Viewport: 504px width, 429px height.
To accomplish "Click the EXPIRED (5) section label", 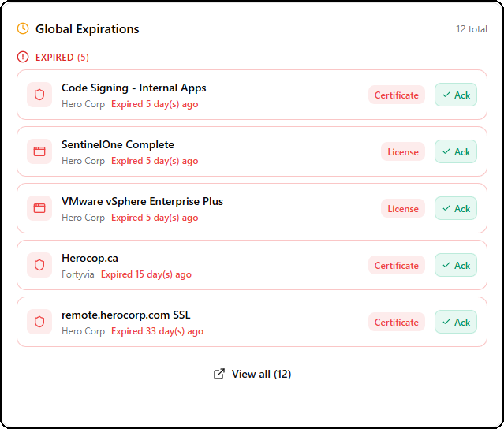I will point(62,58).
